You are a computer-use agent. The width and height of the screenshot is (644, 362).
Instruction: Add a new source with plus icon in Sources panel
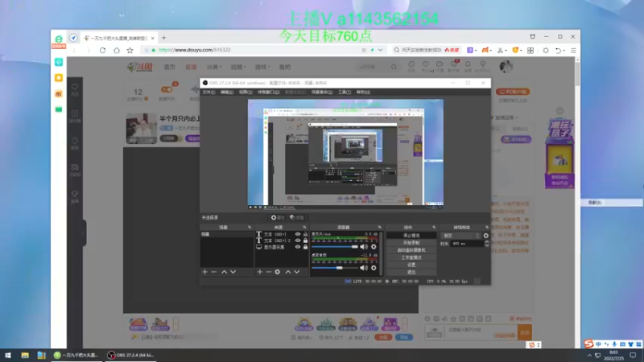259,272
